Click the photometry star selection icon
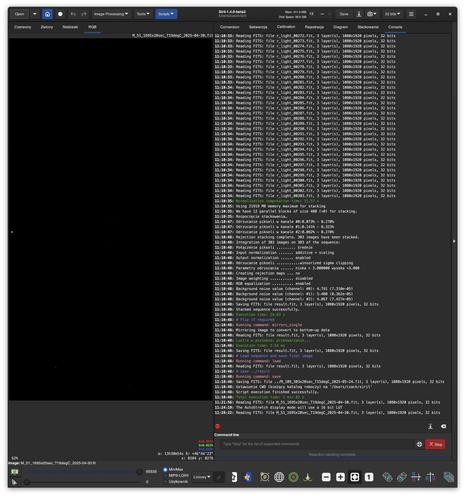The image size is (465, 496). (x=248, y=477)
